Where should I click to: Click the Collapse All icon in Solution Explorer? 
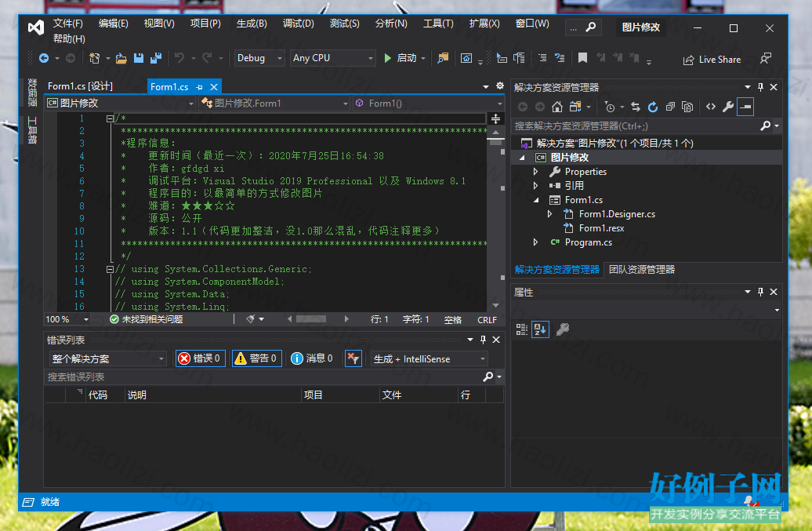[670, 107]
